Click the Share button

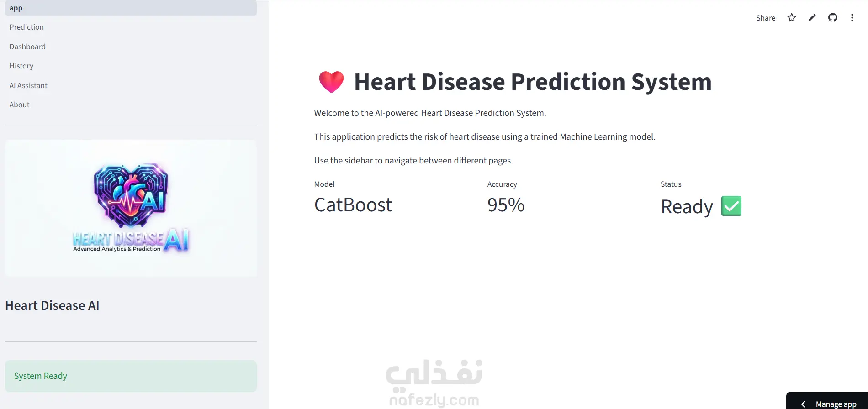(x=766, y=18)
